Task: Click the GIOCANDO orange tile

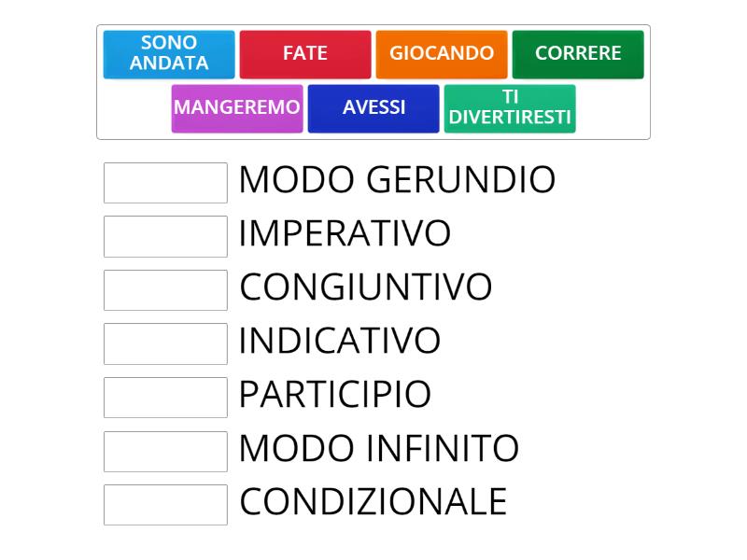Action: (442, 54)
